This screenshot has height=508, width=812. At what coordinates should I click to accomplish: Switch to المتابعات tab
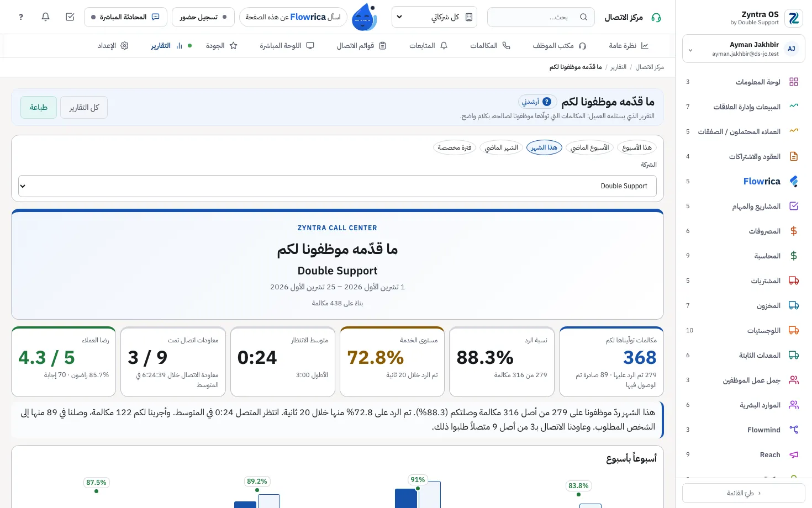(x=428, y=46)
